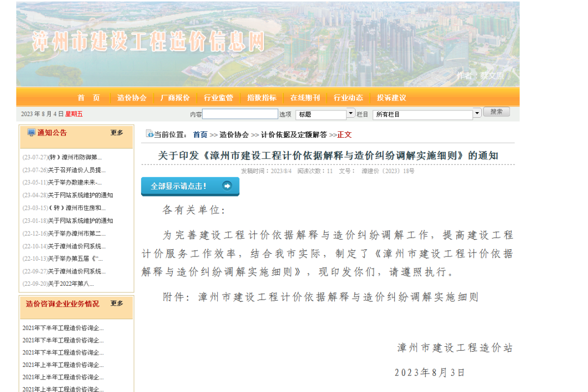Viewport: 588px width, 392px height.
Task: Open 在线期刊 navigation menu item
Action: coord(305,98)
